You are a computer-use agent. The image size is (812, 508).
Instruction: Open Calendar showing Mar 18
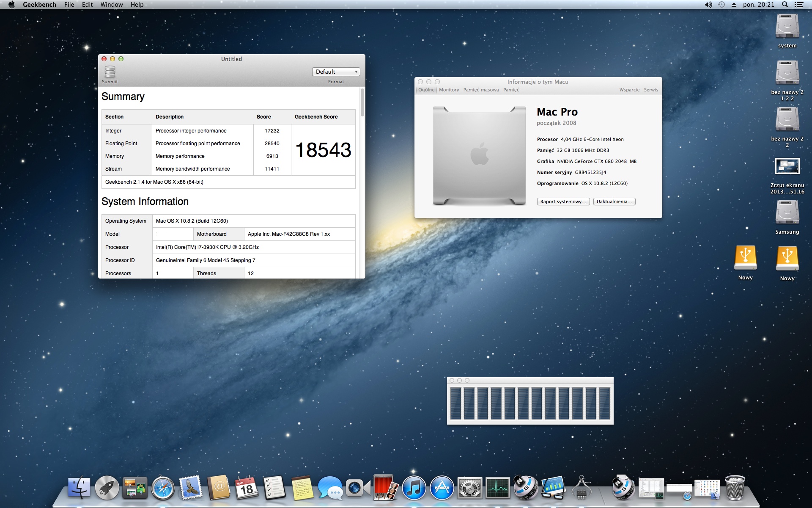click(x=247, y=488)
